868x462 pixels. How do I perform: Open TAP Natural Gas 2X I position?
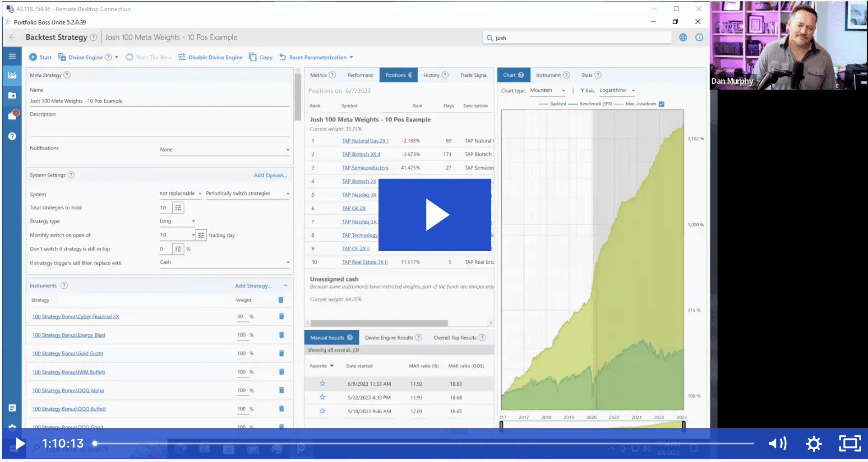point(365,141)
